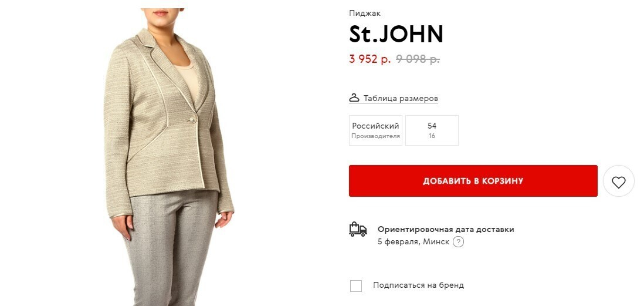The image size is (644, 306).
Task: Click the 5 февраля, Минск delivery text
Action: click(413, 242)
